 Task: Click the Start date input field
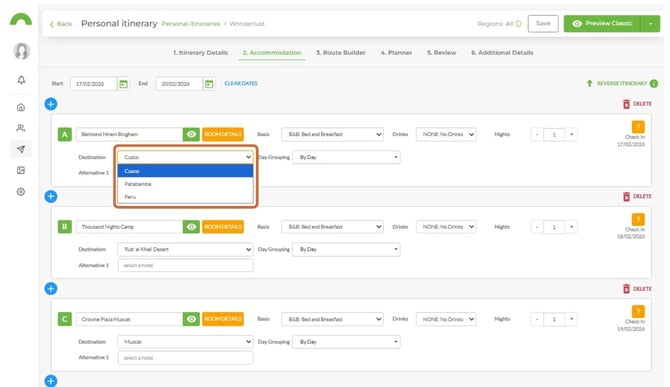coord(93,84)
